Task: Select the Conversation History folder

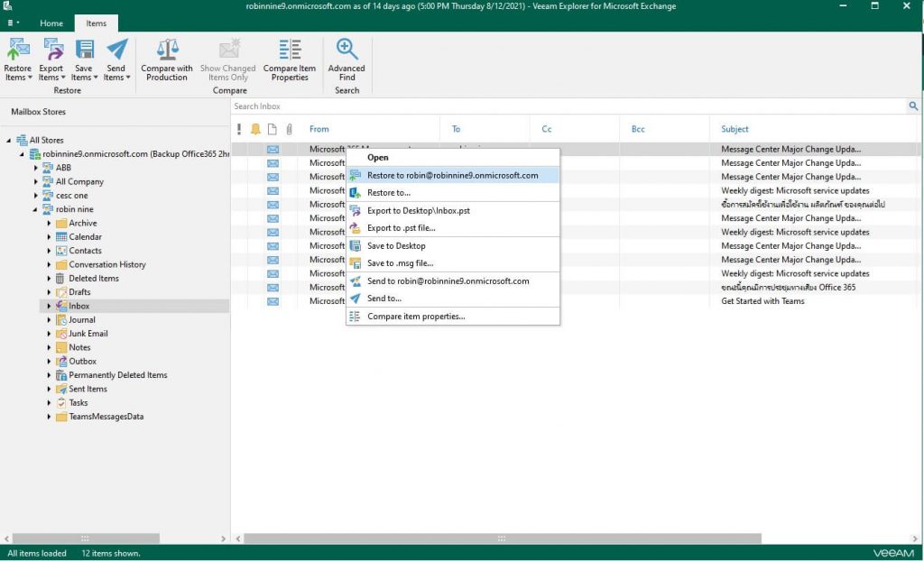Action: 106,264
